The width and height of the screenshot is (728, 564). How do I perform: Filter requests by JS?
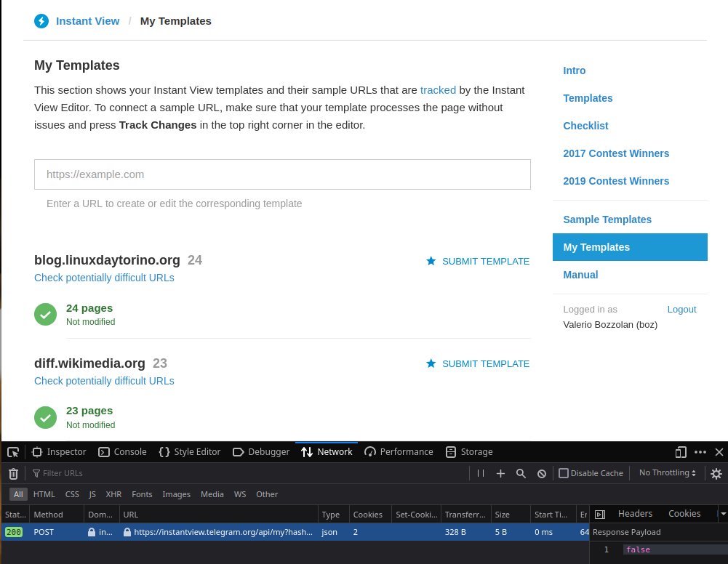pos(92,494)
